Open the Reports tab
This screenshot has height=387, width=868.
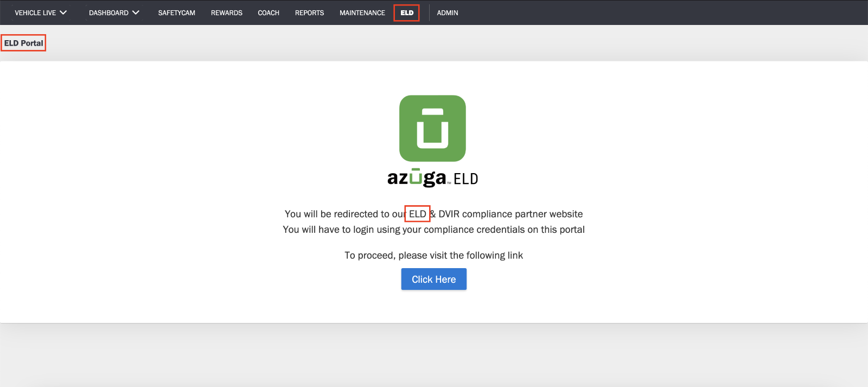(309, 12)
